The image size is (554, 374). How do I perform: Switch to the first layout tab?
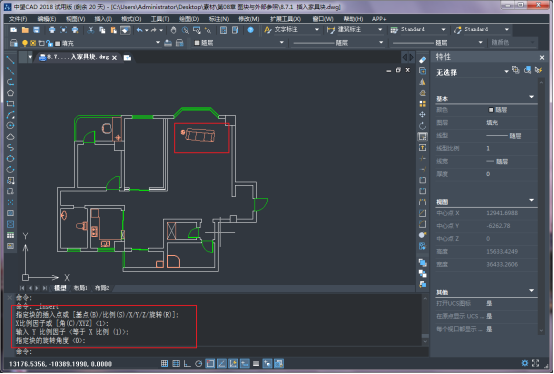(x=80, y=288)
